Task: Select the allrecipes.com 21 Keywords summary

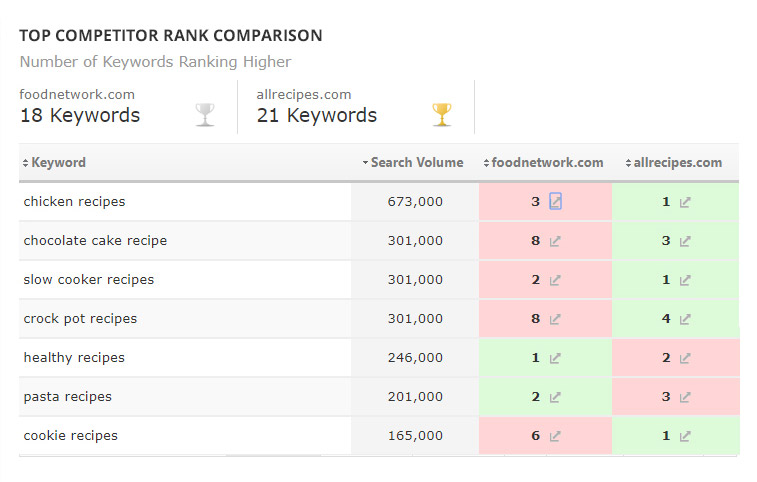Action: tap(317, 107)
